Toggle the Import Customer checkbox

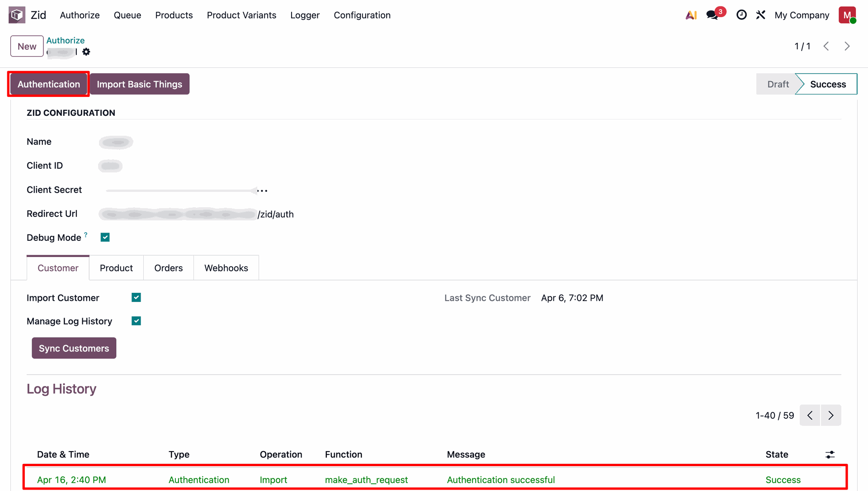pyautogui.click(x=136, y=297)
